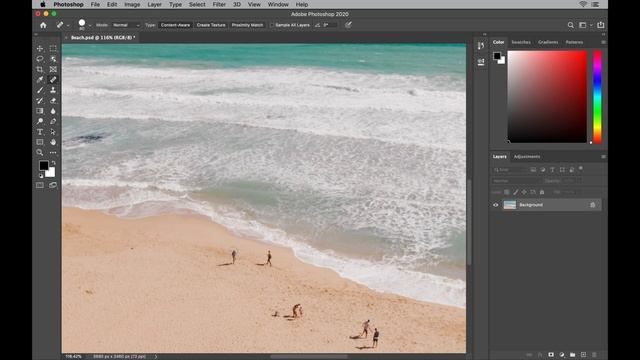This screenshot has width=640, height=360.
Task: Delete layer trash icon
Action: pyautogui.click(x=594, y=355)
